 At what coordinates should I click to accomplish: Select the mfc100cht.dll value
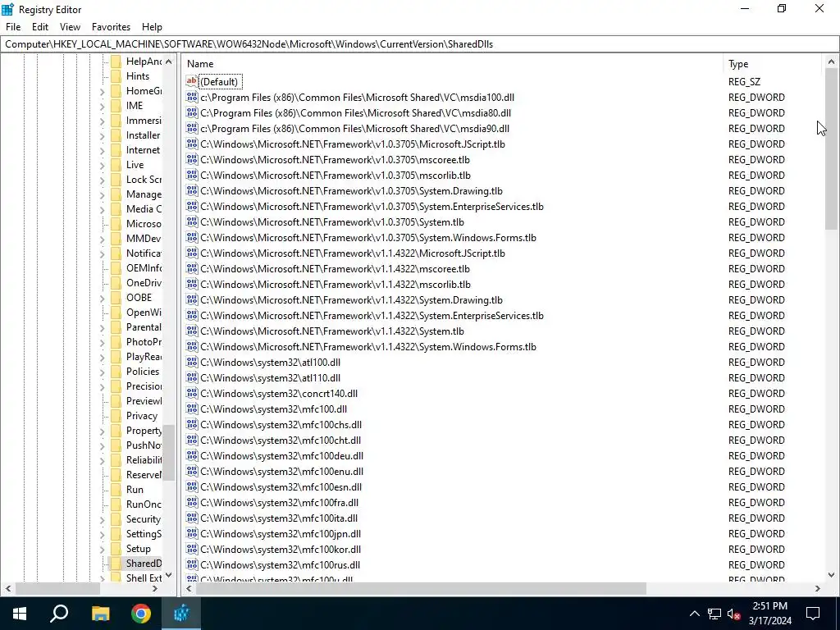click(281, 440)
